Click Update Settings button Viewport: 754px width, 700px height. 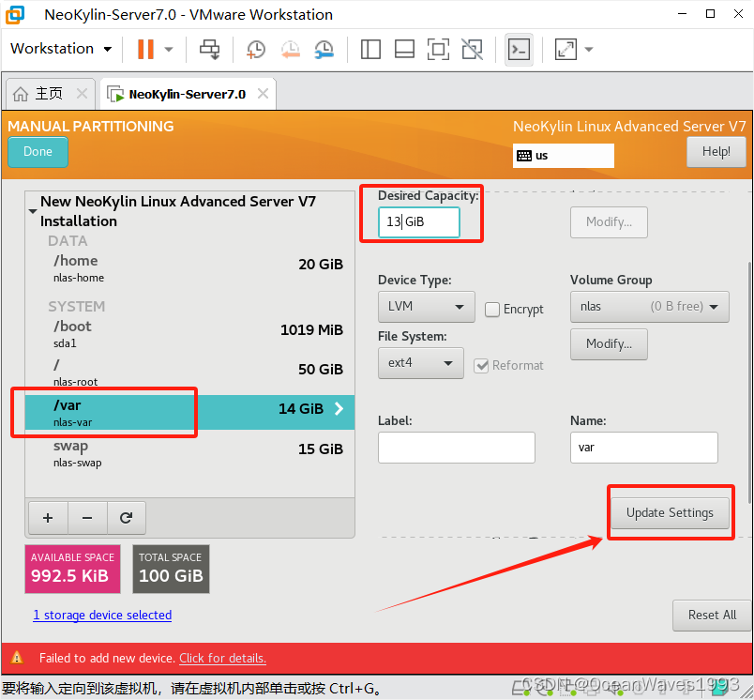click(670, 513)
